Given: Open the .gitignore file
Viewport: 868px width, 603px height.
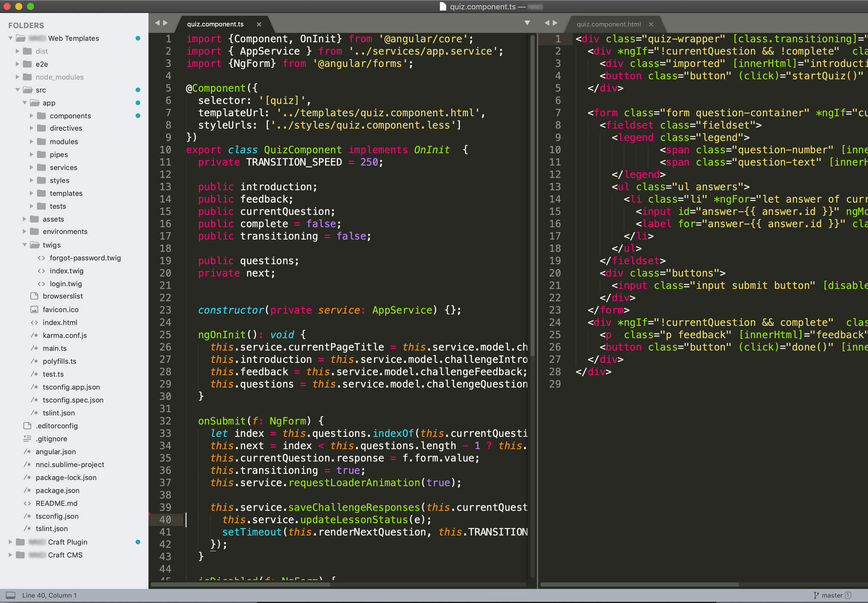Looking at the screenshot, I should [x=51, y=439].
